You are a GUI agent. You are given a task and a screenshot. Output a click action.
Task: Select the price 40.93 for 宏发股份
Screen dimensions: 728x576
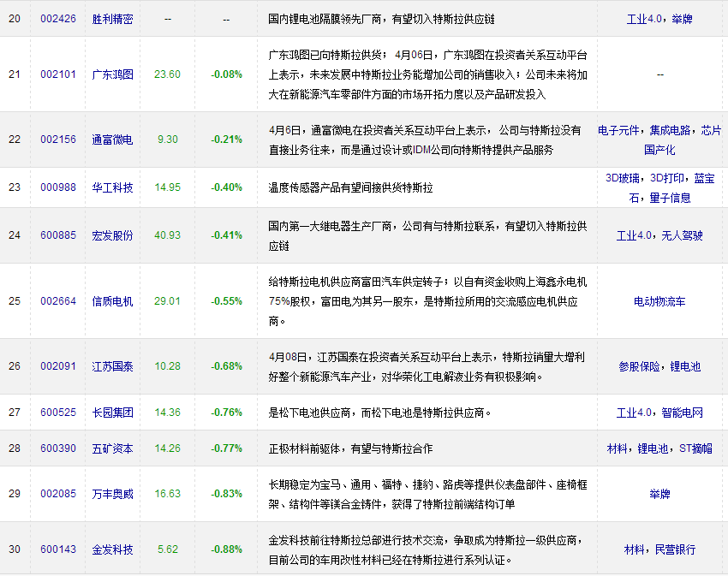pos(167,235)
